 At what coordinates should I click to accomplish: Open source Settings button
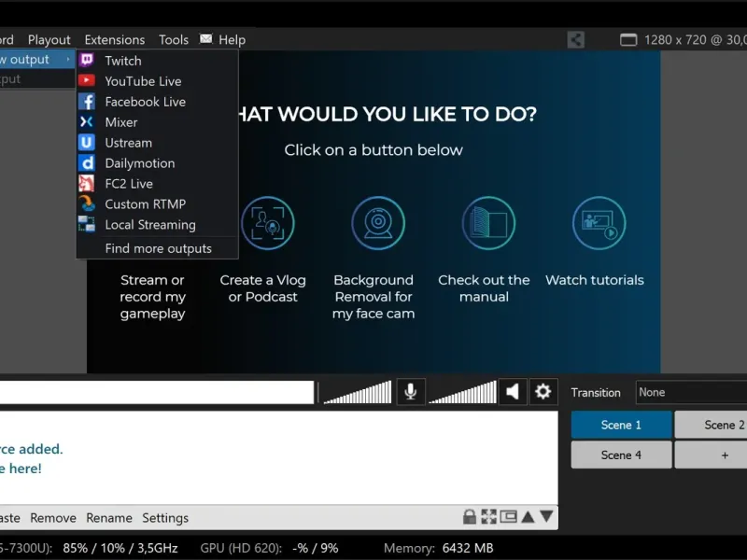(165, 518)
